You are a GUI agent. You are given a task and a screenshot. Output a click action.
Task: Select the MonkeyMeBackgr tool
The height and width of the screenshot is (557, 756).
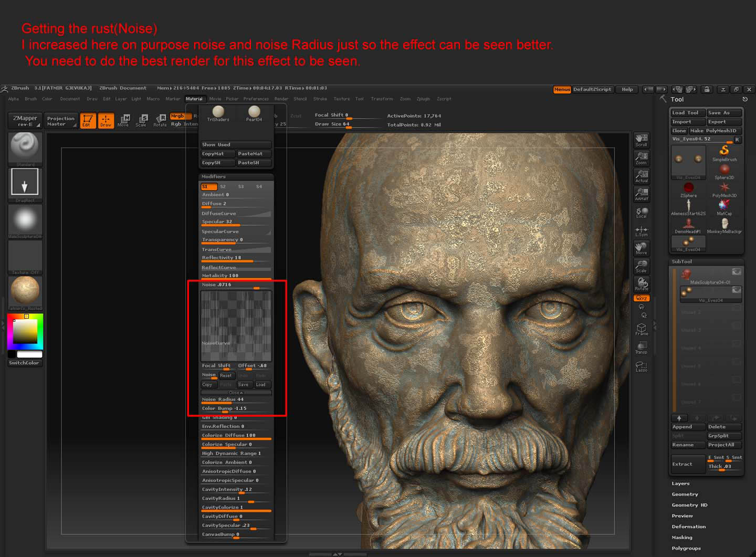click(724, 225)
